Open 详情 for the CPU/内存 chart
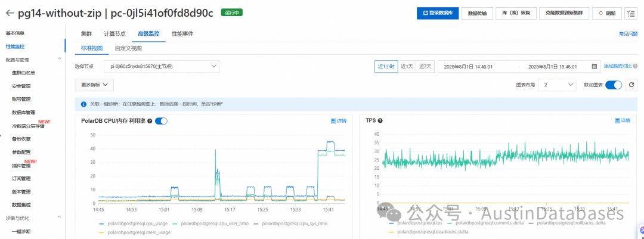Screen dimensions: 644x239 (339, 121)
